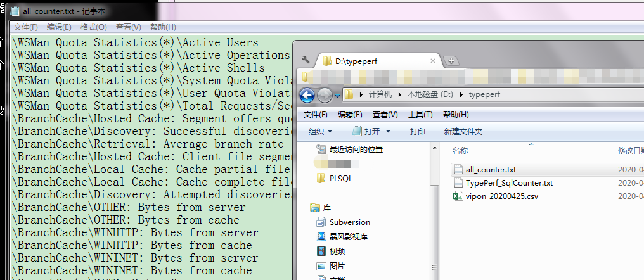Click the 打开 toolbar button
The width and height of the screenshot is (644, 280).
click(x=367, y=131)
